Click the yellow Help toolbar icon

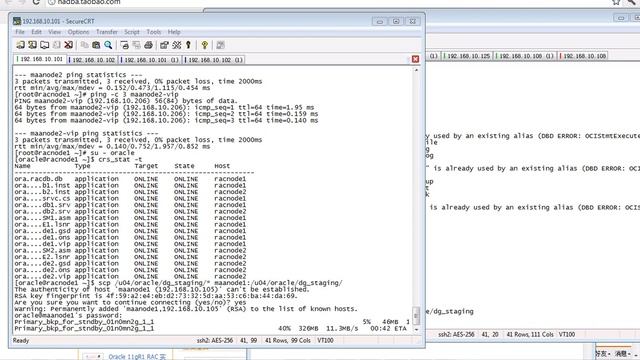pyautogui.click(x=204, y=45)
